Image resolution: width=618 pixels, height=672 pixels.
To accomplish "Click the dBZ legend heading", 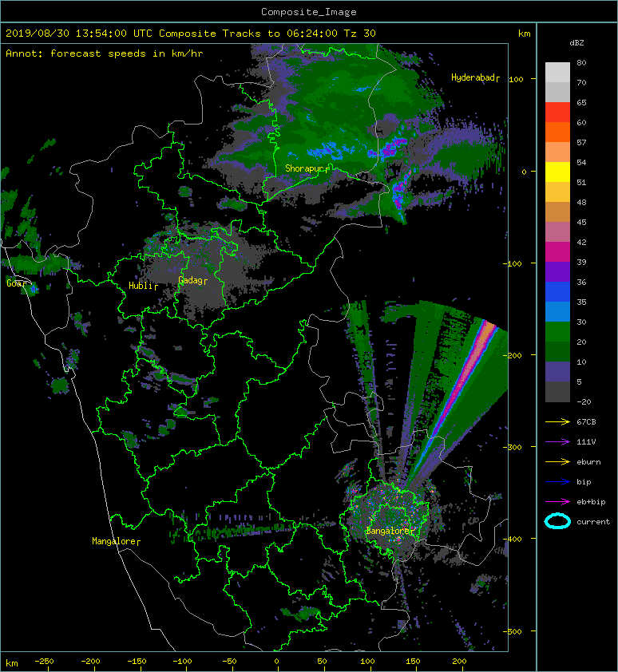I will tap(576, 43).
